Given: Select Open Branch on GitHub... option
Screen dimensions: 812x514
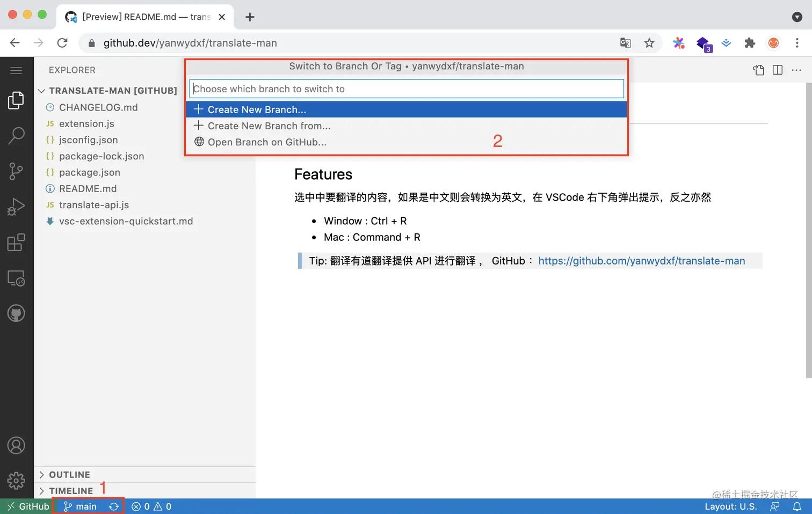Looking at the screenshot, I should [x=407, y=142].
